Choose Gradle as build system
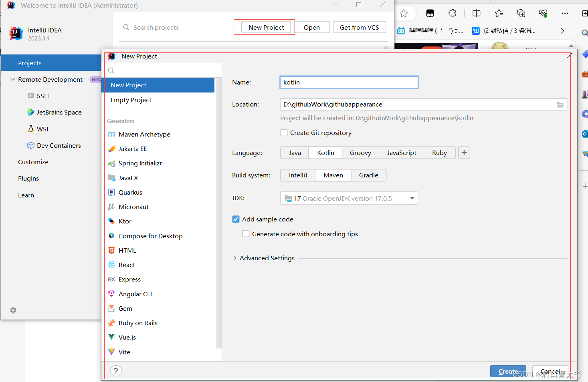The image size is (588, 382). pyautogui.click(x=368, y=175)
